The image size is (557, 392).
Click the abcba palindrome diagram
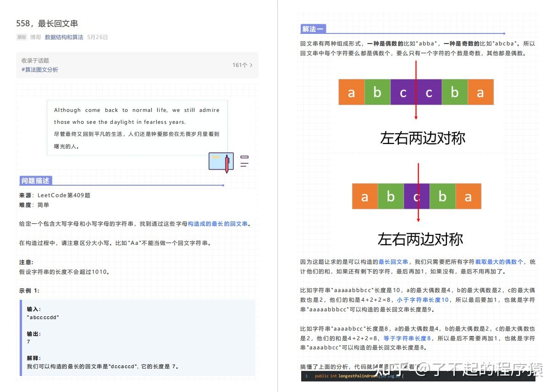[x=417, y=196]
